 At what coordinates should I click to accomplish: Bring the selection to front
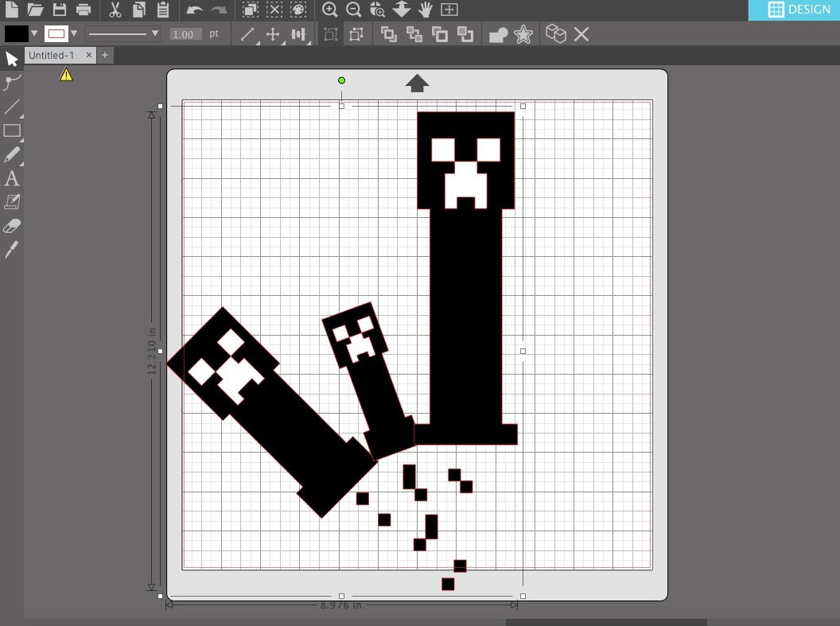click(388, 34)
